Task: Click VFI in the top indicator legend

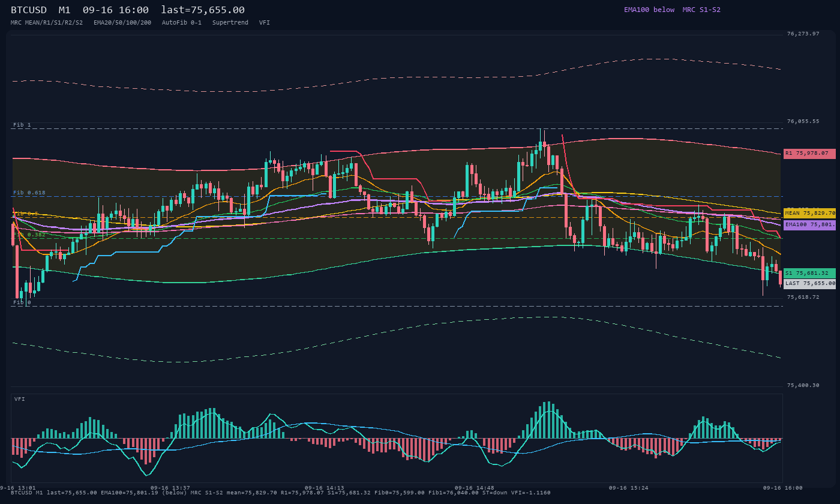Action: tap(265, 22)
